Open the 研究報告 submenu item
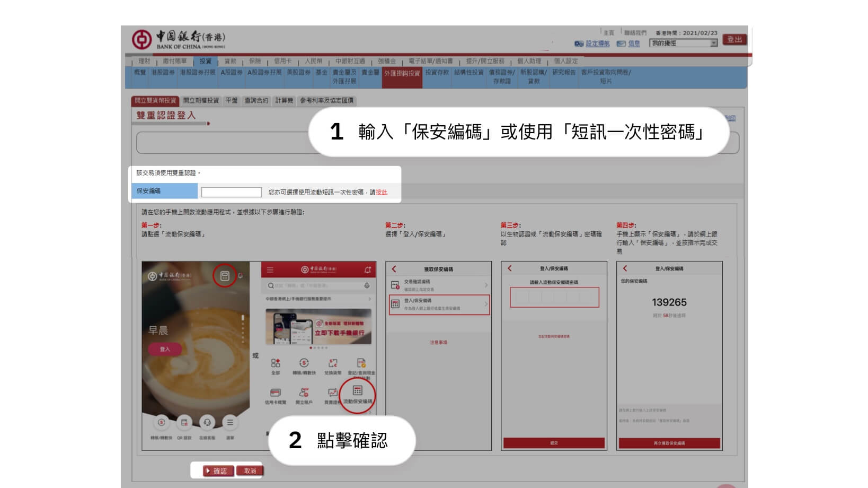The width and height of the screenshot is (868, 488). [x=564, y=72]
